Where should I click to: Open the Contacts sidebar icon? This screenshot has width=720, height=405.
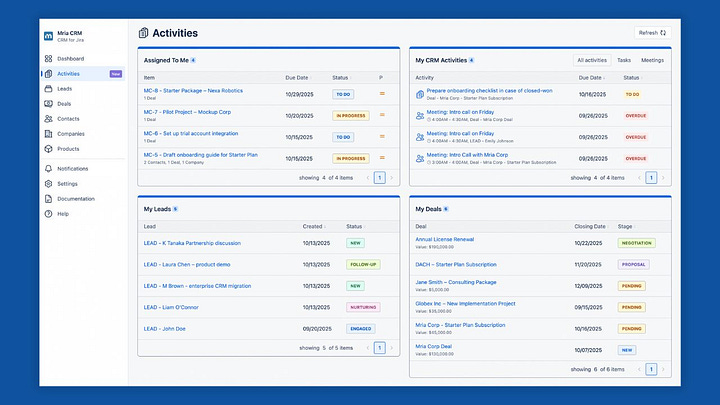48,119
